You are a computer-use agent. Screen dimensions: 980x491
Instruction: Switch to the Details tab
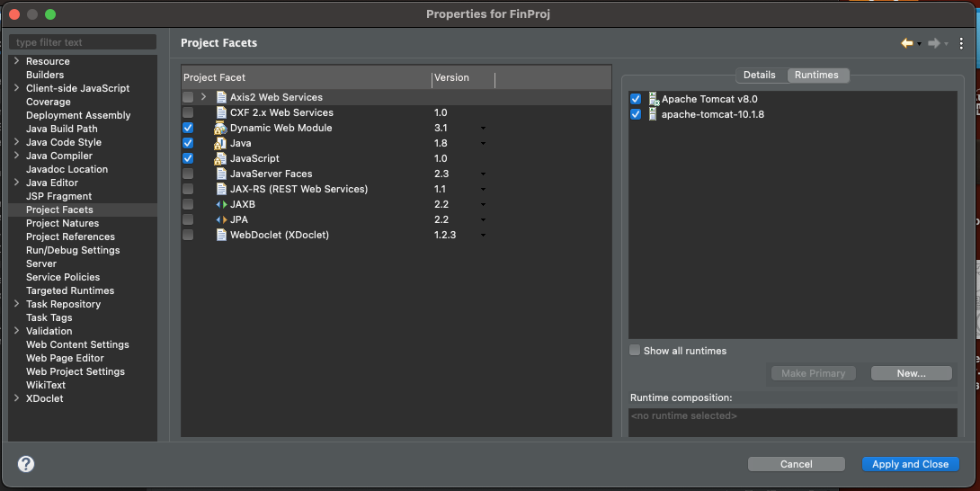(760, 75)
